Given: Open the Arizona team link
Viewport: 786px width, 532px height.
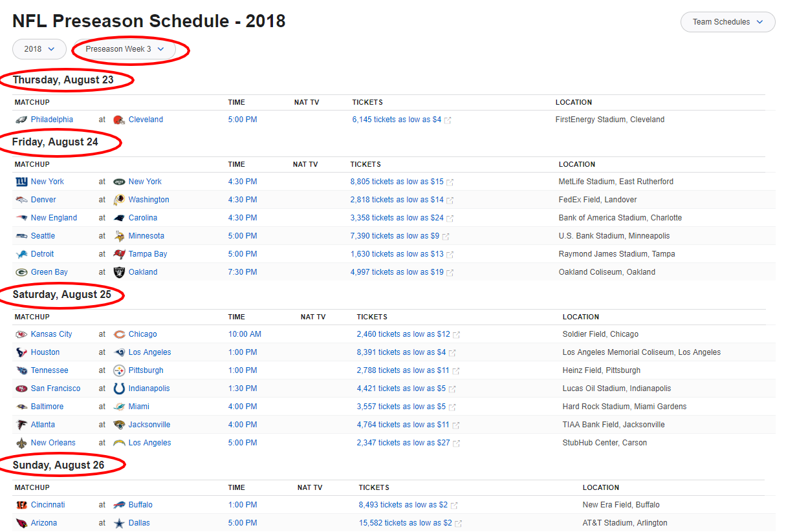Looking at the screenshot, I should tap(44, 523).
